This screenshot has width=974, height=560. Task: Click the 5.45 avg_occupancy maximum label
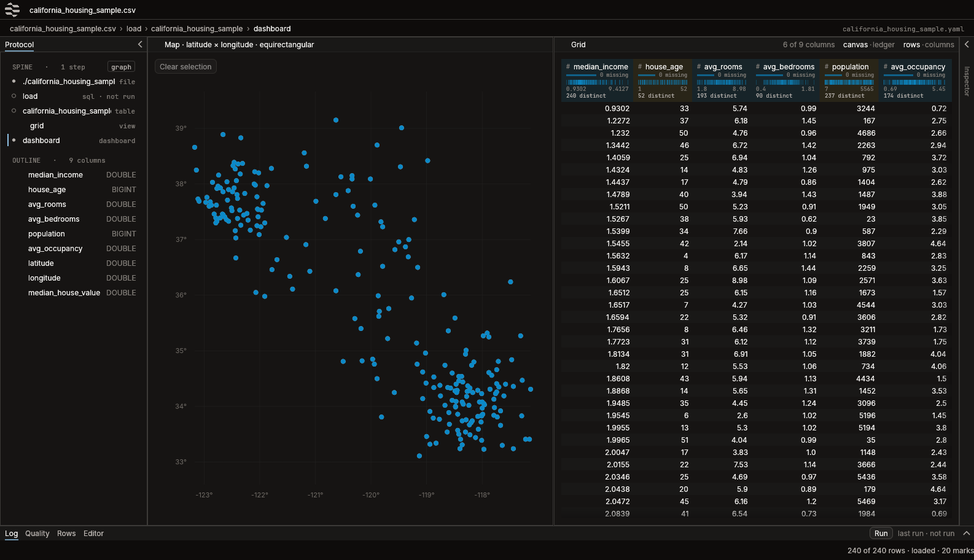tap(938, 89)
